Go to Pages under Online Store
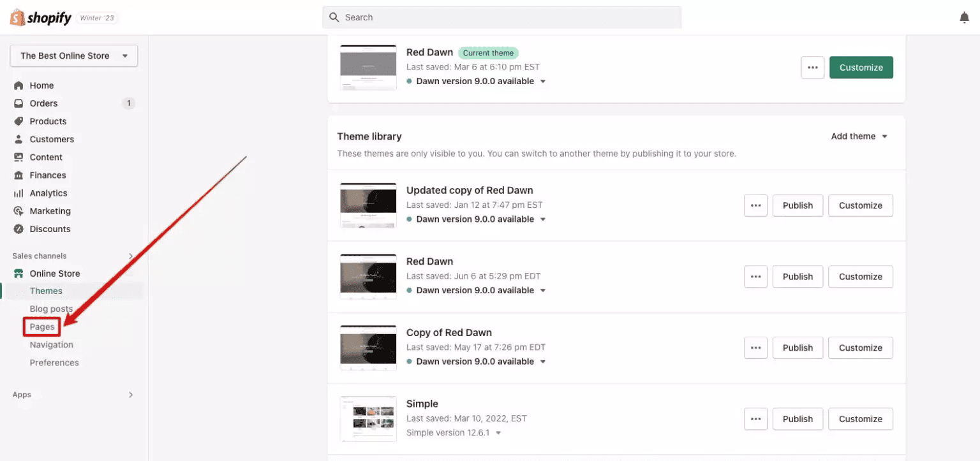Image resolution: width=980 pixels, height=461 pixels. [41, 326]
